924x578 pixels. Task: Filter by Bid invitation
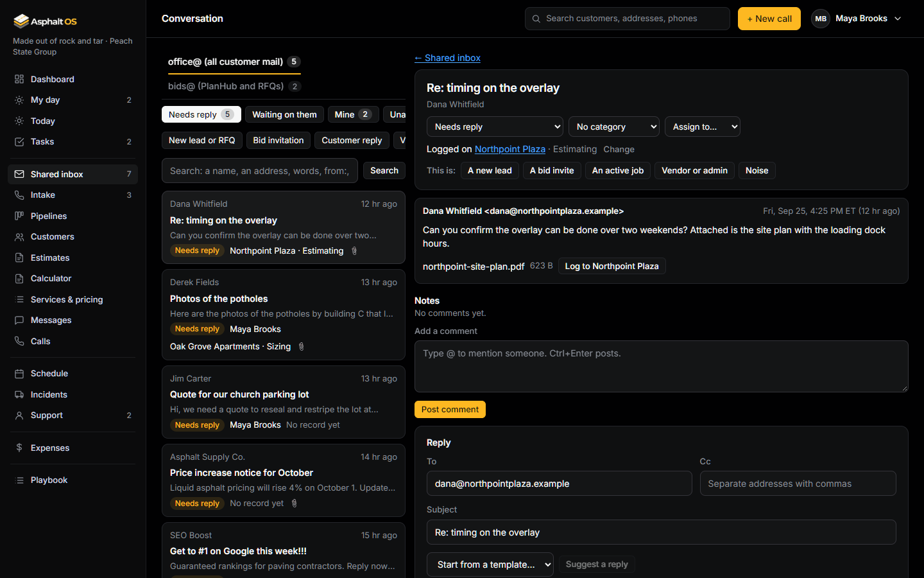click(x=278, y=140)
